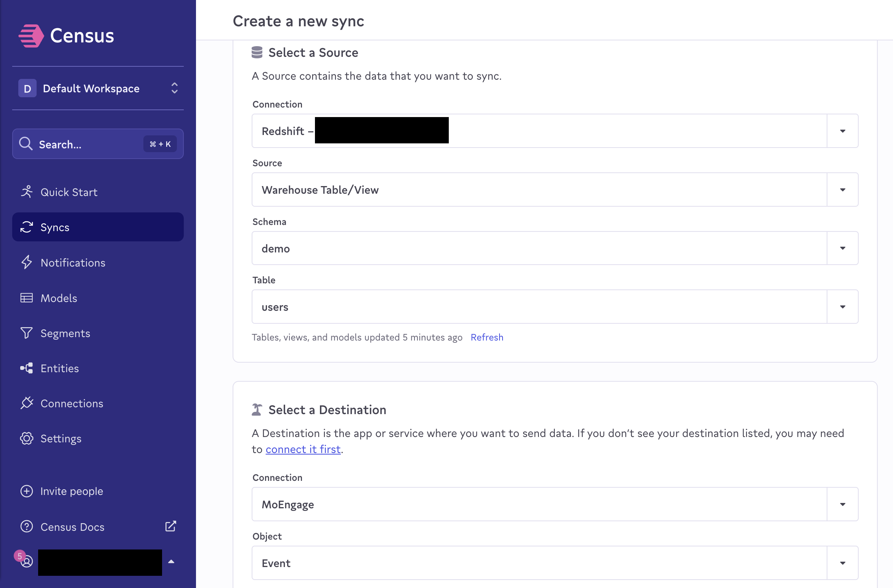This screenshot has height=588, width=893.
Task: Expand the Connection dropdown showing Redshift
Action: pos(842,131)
